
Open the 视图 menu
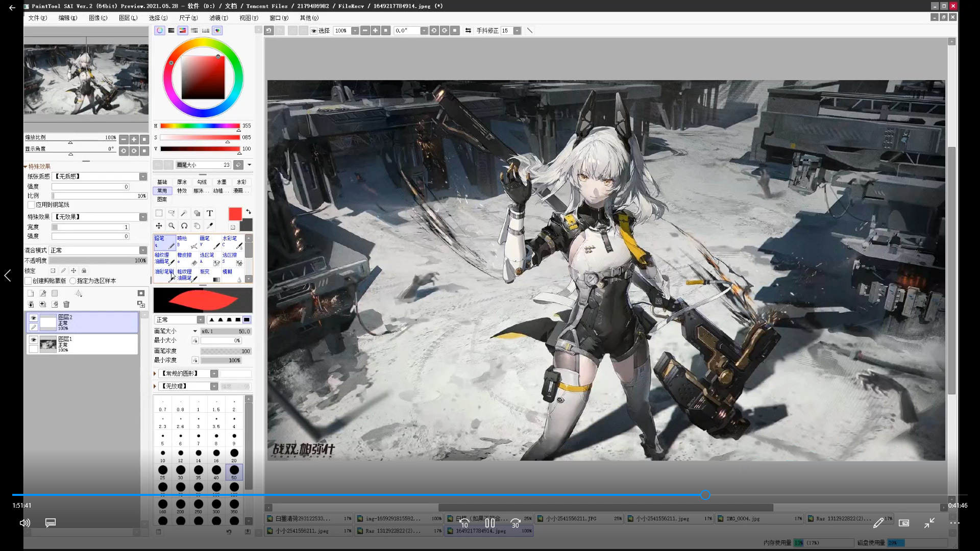point(249,18)
